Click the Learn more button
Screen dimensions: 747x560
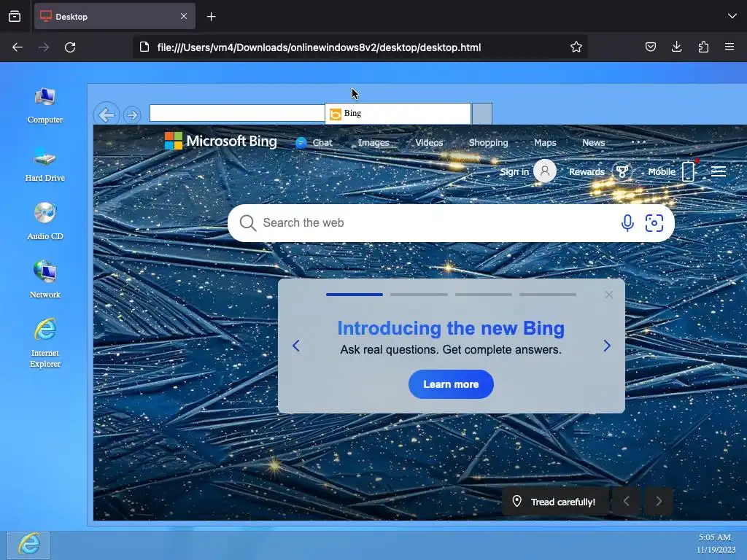point(451,384)
